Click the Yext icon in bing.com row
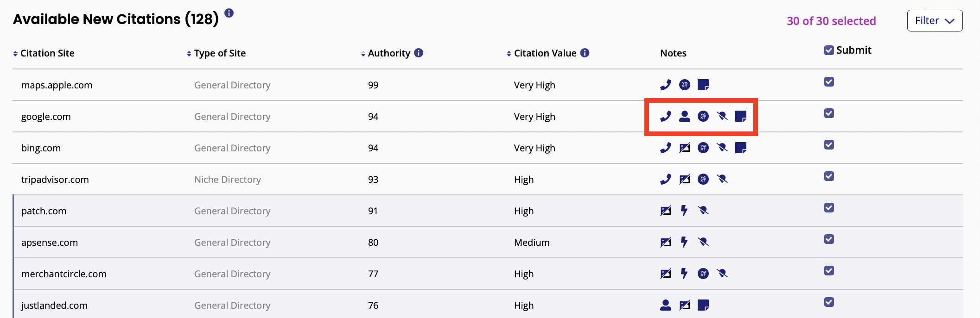 (x=703, y=148)
